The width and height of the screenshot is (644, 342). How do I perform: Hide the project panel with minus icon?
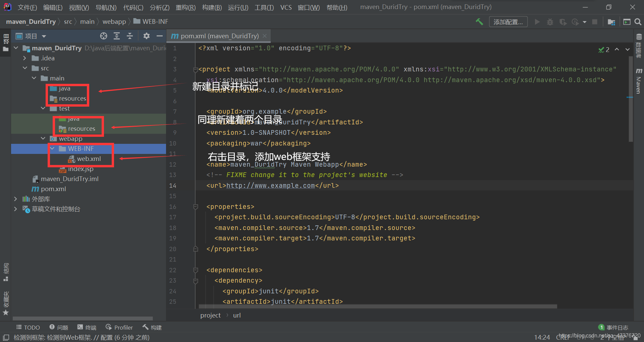click(x=160, y=36)
